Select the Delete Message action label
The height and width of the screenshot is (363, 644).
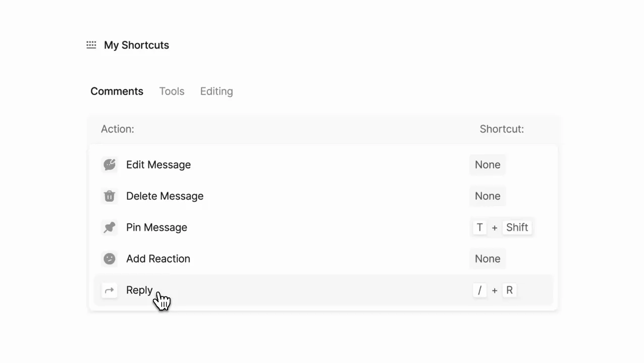click(x=165, y=196)
